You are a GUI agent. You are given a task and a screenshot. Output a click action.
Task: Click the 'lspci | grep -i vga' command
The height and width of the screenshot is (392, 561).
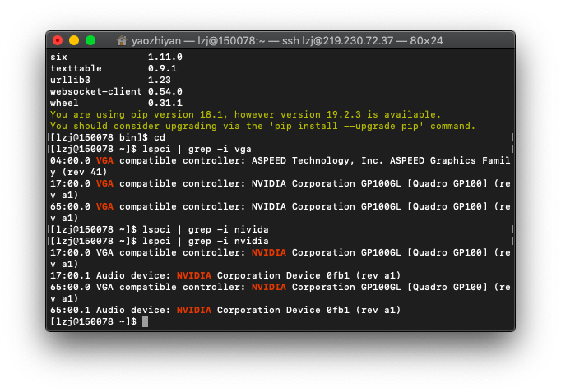(196, 149)
